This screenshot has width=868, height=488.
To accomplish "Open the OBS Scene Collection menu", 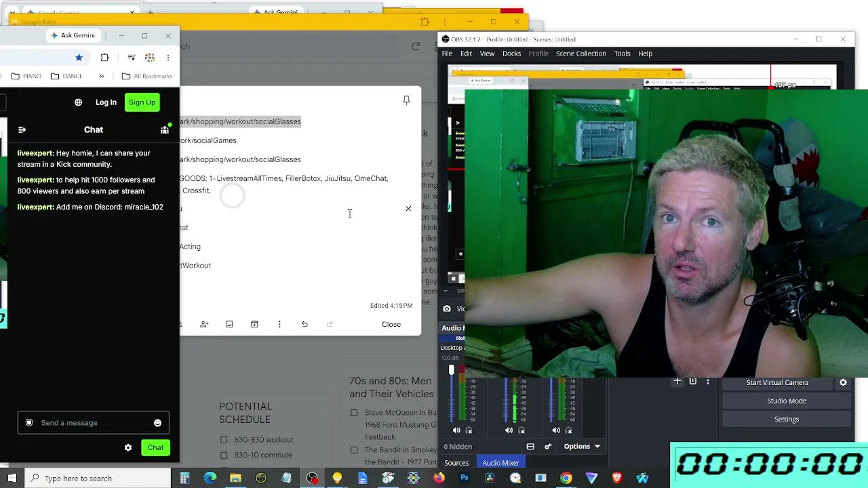I will 581,54.
